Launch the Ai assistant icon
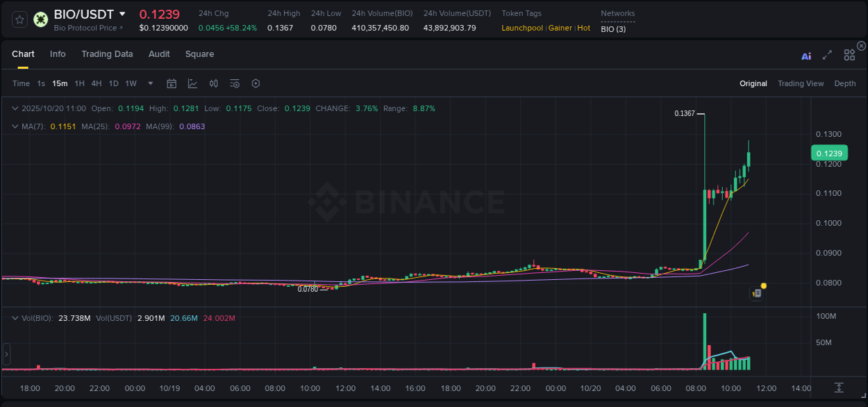Image resolution: width=868 pixels, height=407 pixels. point(806,56)
